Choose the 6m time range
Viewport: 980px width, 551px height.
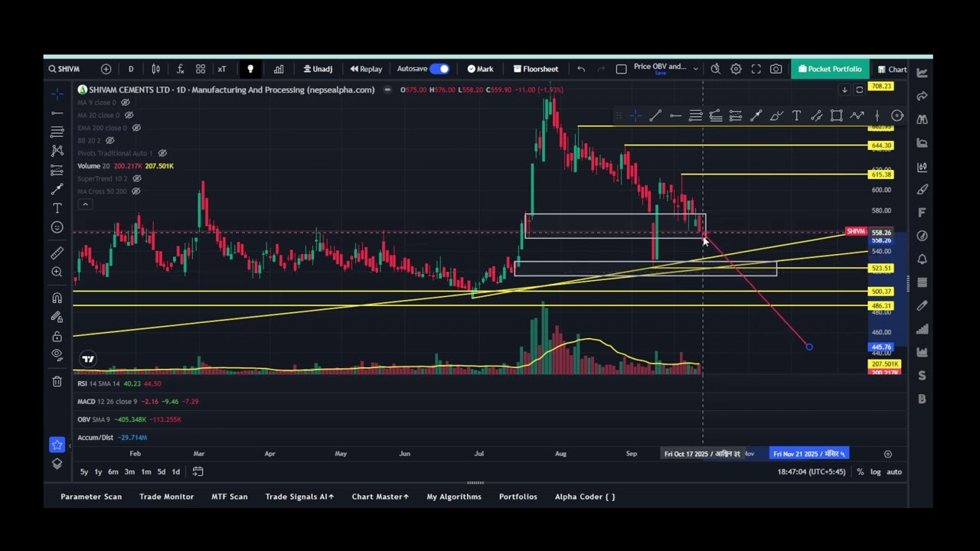[113, 471]
